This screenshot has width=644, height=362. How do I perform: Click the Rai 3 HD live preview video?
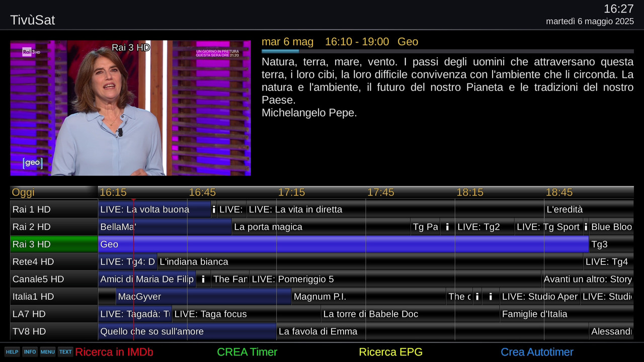tap(130, 108)
